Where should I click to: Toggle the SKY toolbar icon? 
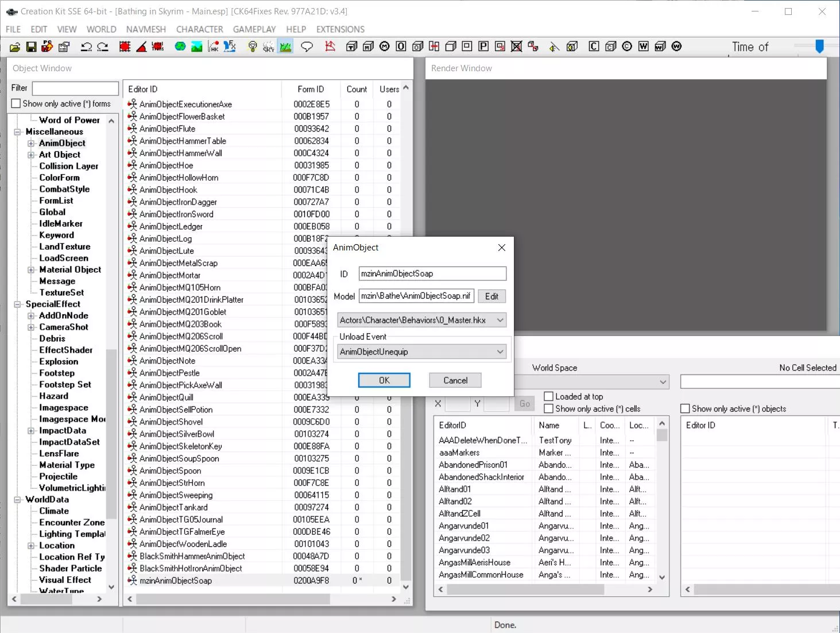(x=269, y=47)
